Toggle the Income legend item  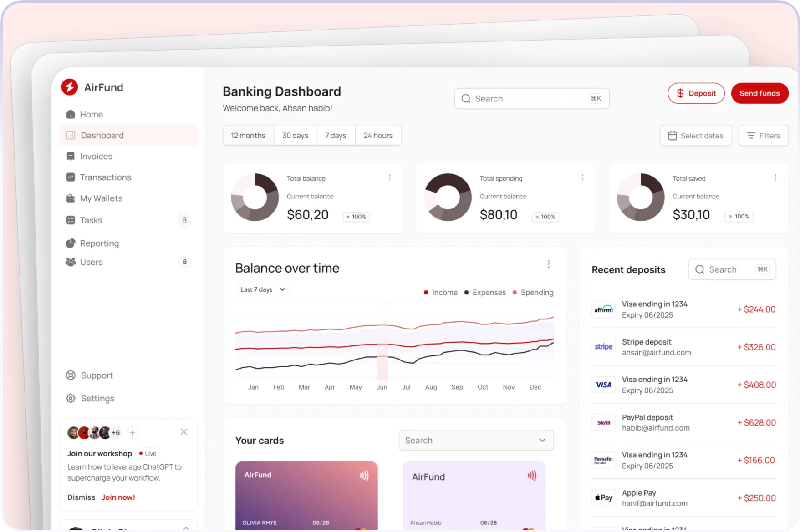coord(441,293)
